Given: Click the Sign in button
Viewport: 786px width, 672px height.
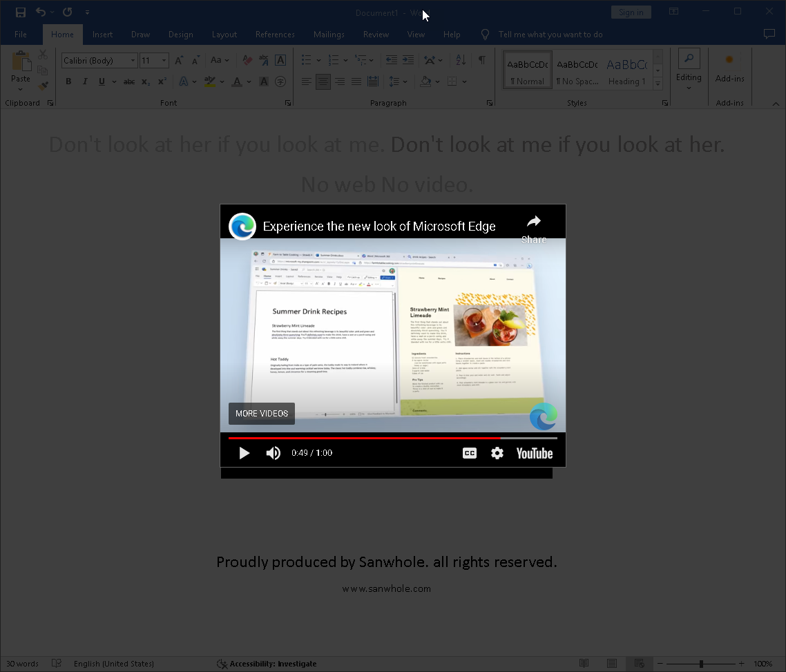Looking at the screenshot, I should click(x=631, y=12).
